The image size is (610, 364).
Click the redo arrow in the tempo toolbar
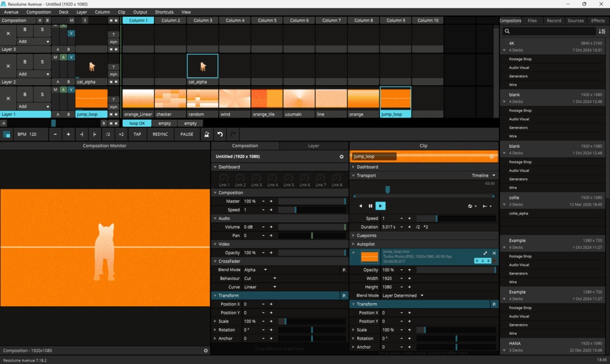[233, 134]
